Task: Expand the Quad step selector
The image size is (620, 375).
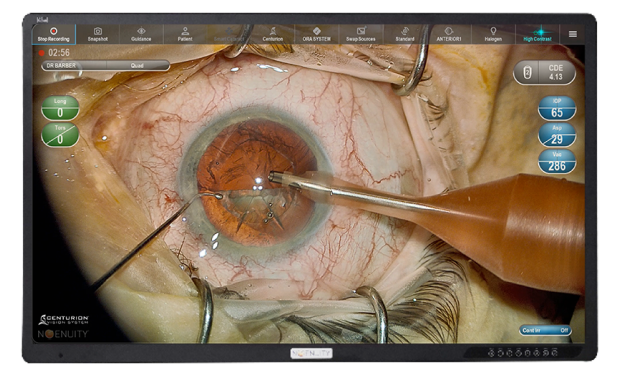Action: [x=138, y=66]
